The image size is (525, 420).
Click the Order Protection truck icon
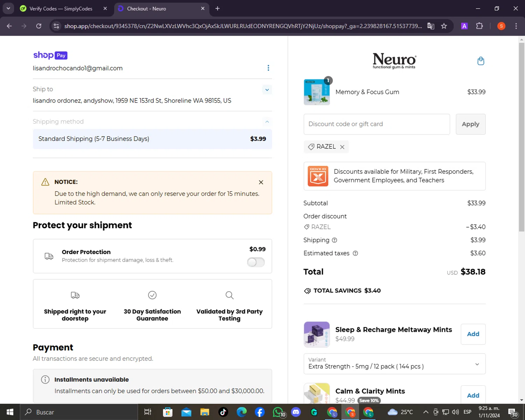(49, 256)
